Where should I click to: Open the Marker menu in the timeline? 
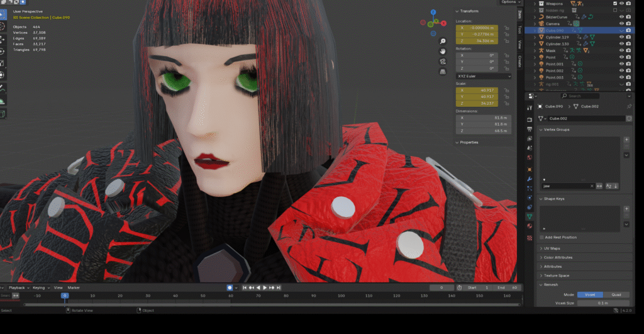(74, 287)
